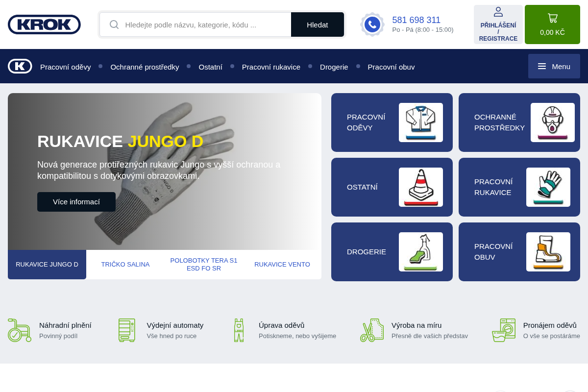Viewport: 588px width, 392px height.
Task: Click the magnifier icon in the search box
Action: [114, 24]
